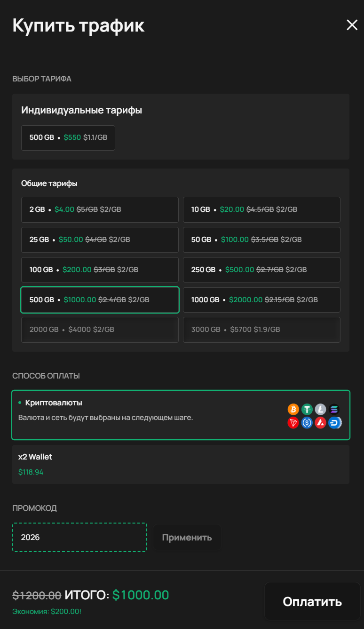
Task: Click the Avalanche icon
Action: click(321, 422)
